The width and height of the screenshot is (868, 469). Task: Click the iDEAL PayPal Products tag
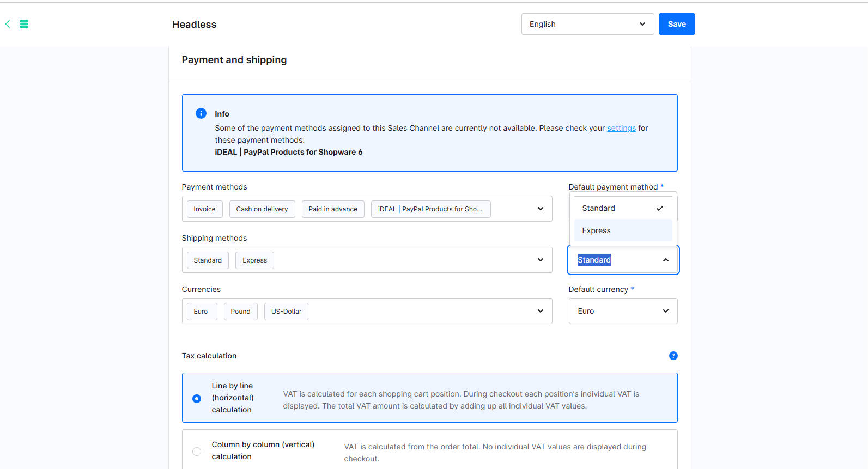point(430,209)
